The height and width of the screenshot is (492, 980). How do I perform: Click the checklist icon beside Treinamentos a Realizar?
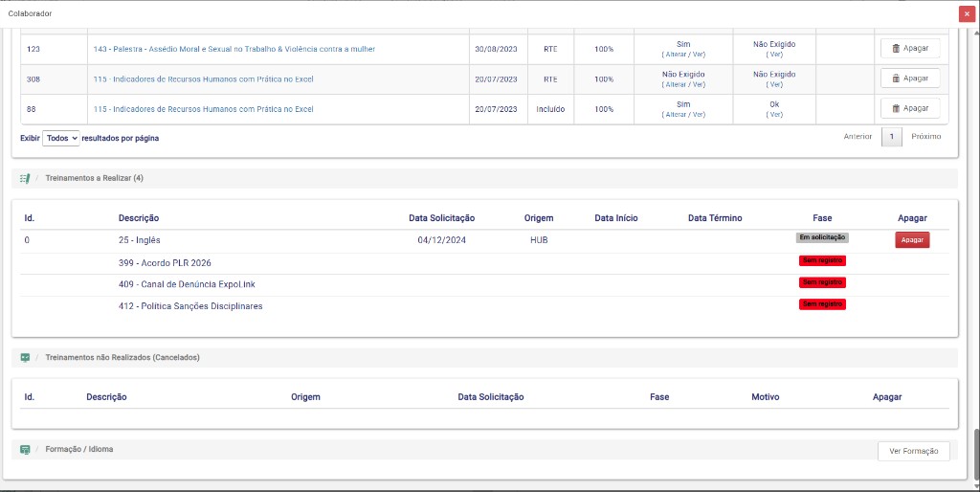click(x=25, y=178)
